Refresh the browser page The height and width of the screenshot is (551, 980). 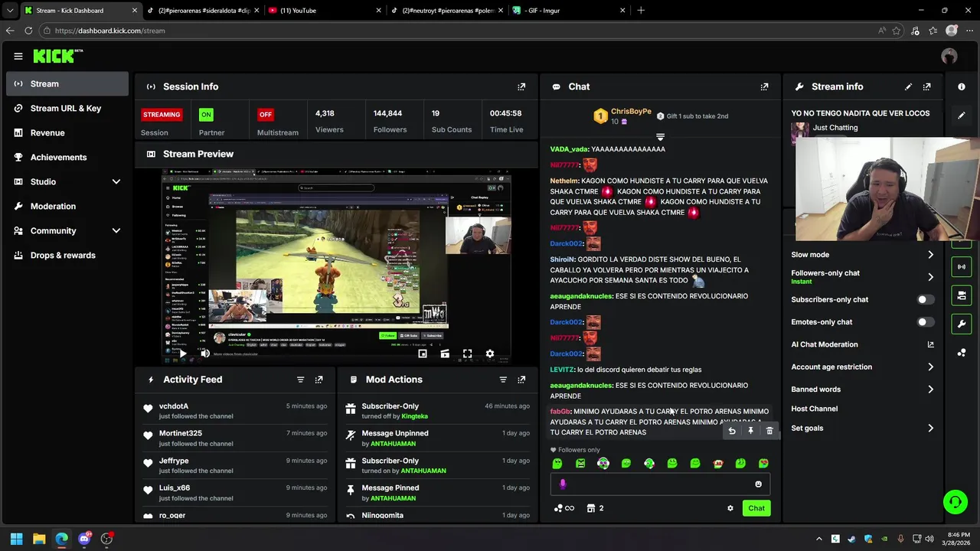[28, 31]
